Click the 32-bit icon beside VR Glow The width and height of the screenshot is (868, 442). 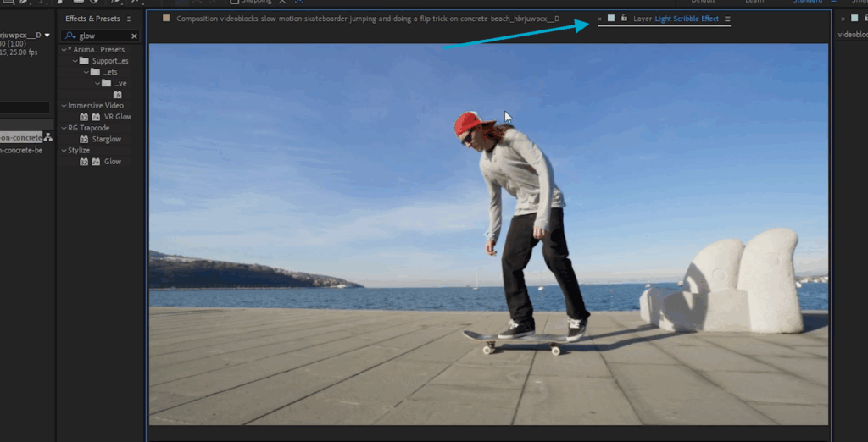[84, 117]
